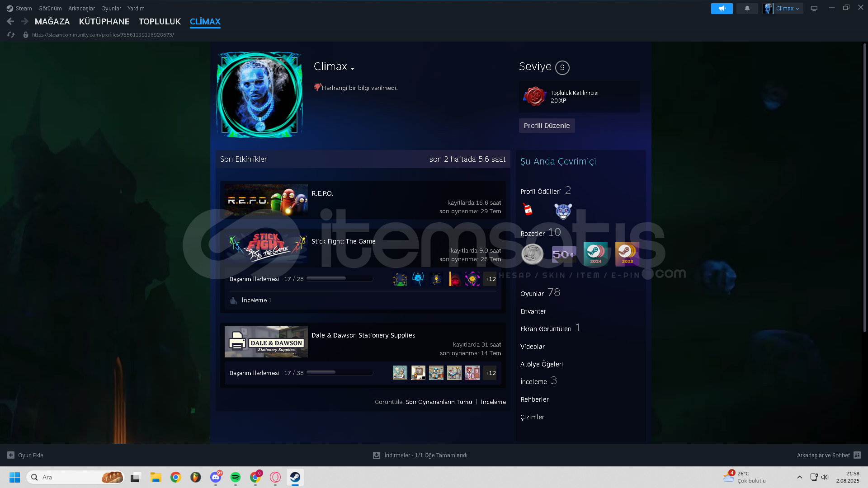Open File Explorer from the taskbar
This screenshot has height=488, width=868.
click(156, 477)
